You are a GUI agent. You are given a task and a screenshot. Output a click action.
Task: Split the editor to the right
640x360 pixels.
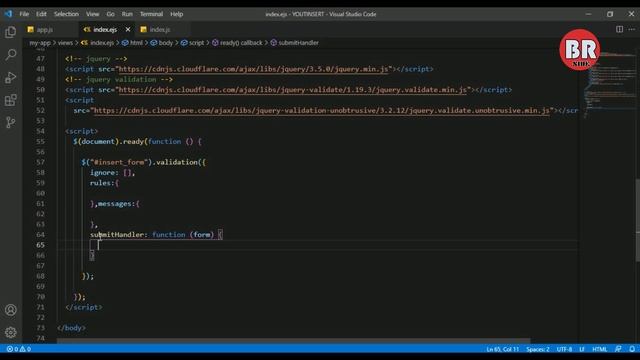point(619,29)
